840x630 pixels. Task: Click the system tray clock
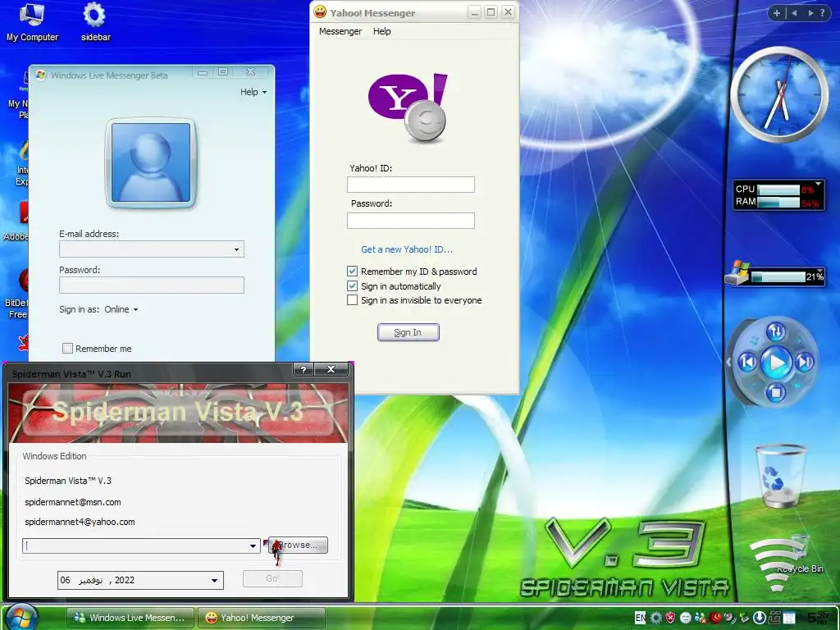(x=818, y=618)
